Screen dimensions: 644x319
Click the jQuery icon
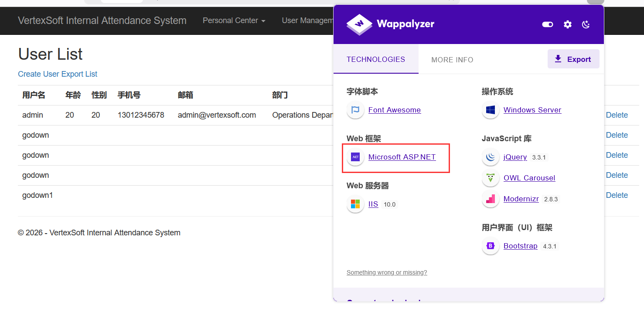491,157
